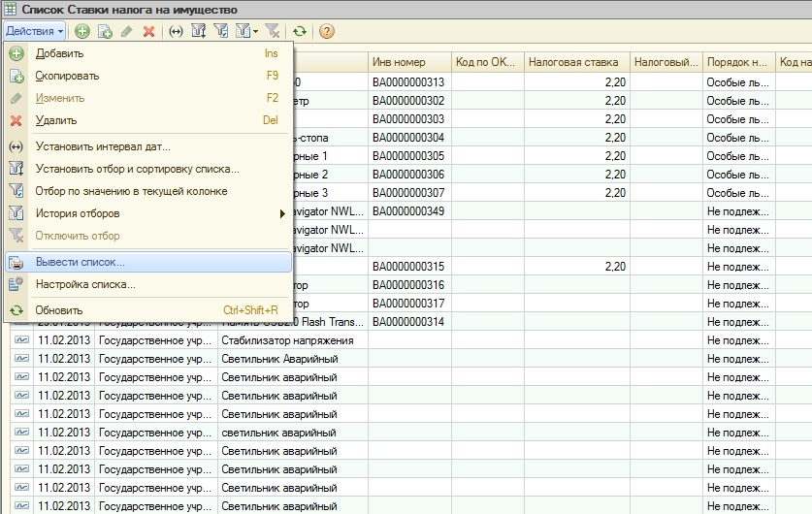
Task: Select Добавить in the actions menu
Action: pyautogui.click(x=59, y=53)
